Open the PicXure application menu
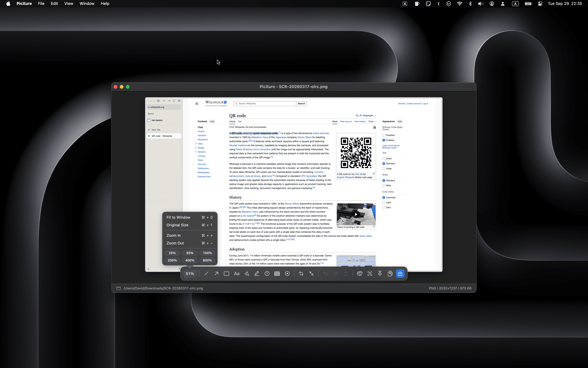The image size is (588, 368). [24, 4]
